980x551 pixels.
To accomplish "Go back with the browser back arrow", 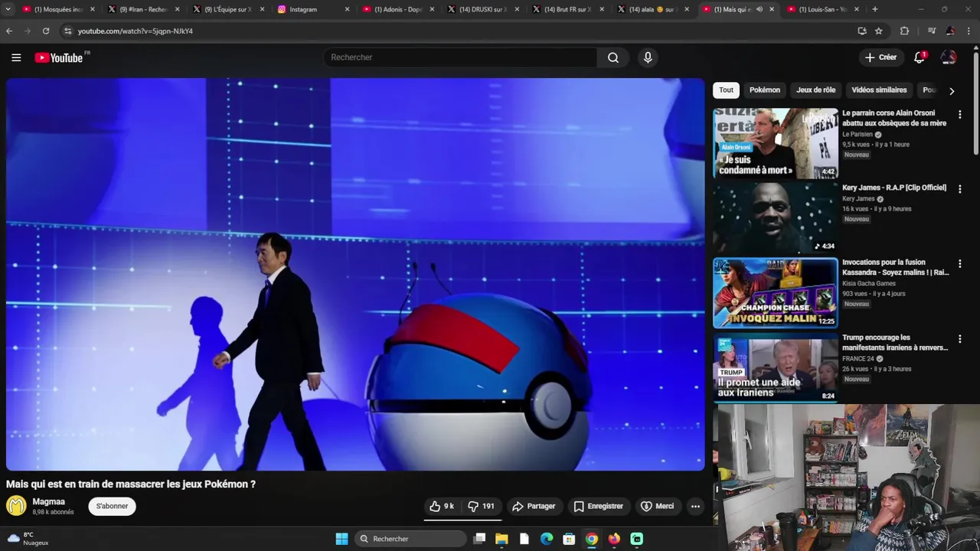I will 9,31.
